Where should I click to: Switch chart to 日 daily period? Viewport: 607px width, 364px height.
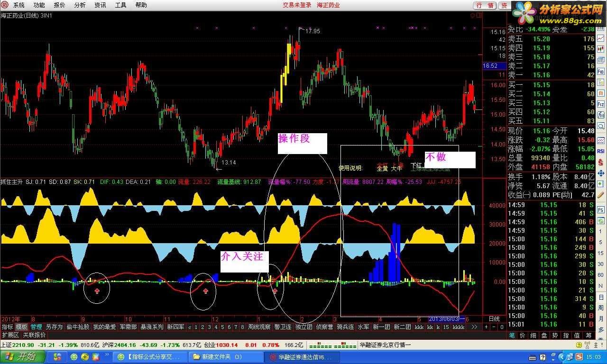[x=600, y=297]
